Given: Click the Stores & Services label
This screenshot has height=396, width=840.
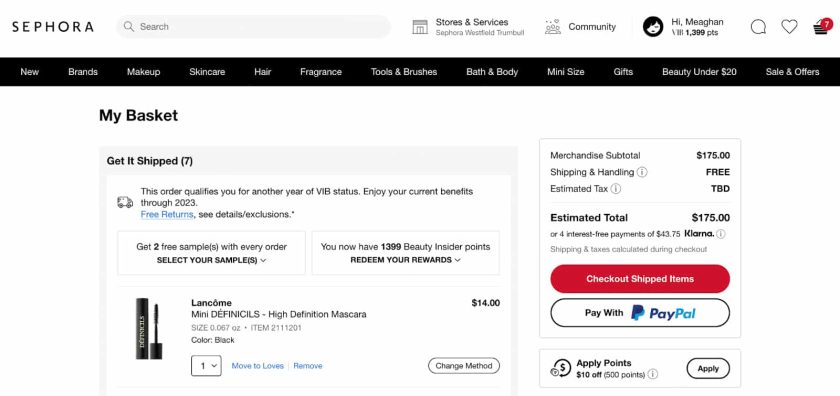Looking at the screenshot, I should (472, 22).
